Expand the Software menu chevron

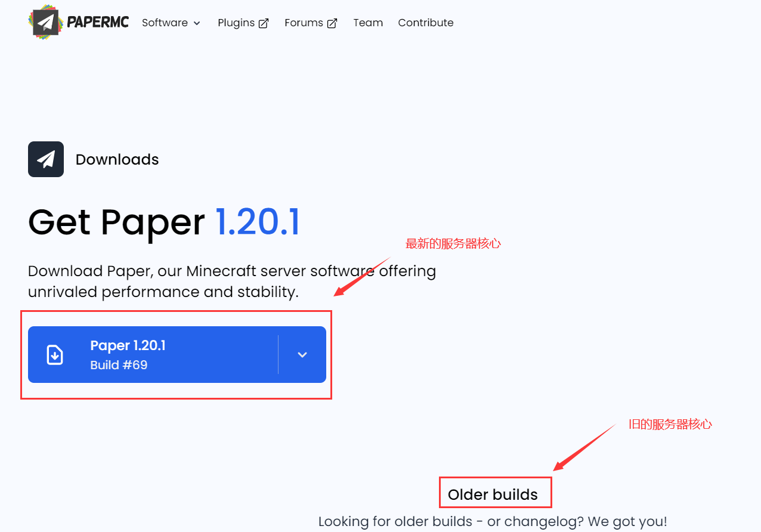pyautogui.click(x=197, y=23)
